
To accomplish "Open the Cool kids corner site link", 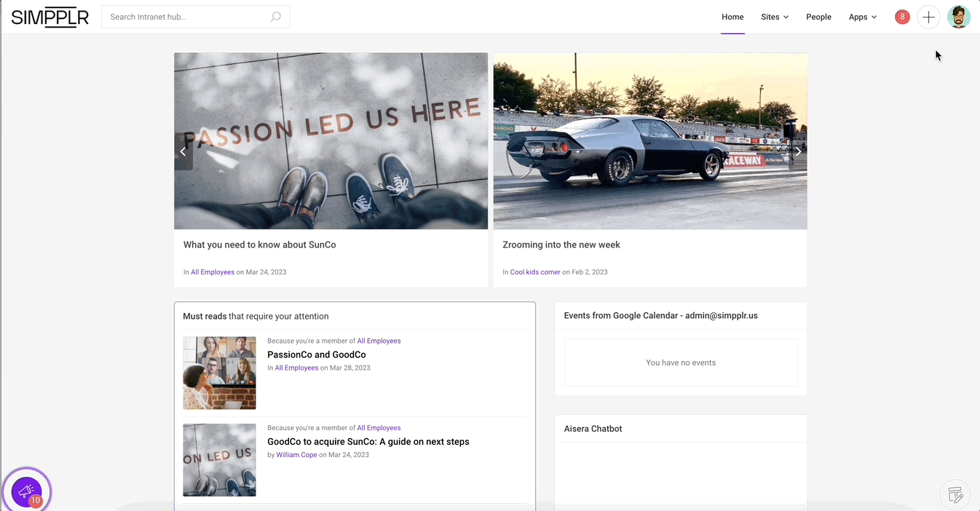I will 535,272.
